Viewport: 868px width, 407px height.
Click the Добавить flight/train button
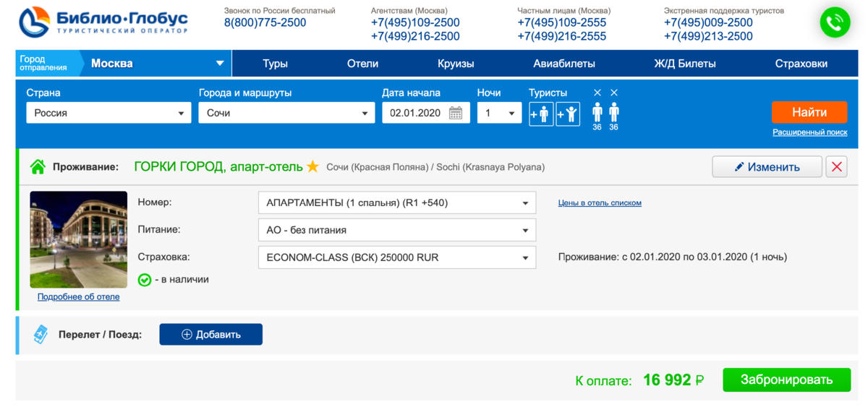pyautogui.click(x=210, y=334)
